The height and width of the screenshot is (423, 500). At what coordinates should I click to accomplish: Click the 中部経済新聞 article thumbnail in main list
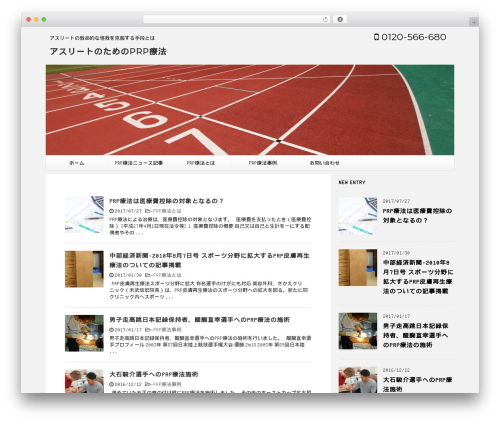[84, 269]
